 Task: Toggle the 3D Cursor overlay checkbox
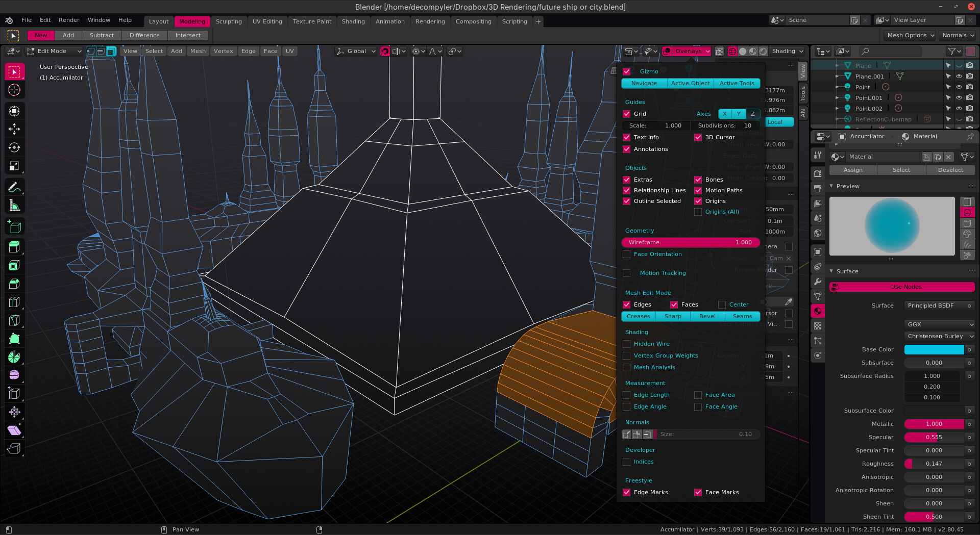[x=698, y=138]
